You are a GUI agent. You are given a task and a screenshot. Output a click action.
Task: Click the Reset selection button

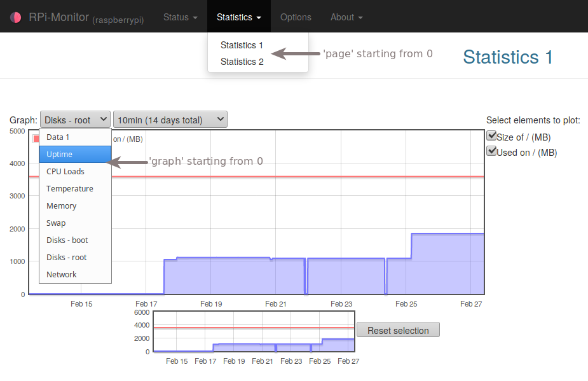click(398, 330)
